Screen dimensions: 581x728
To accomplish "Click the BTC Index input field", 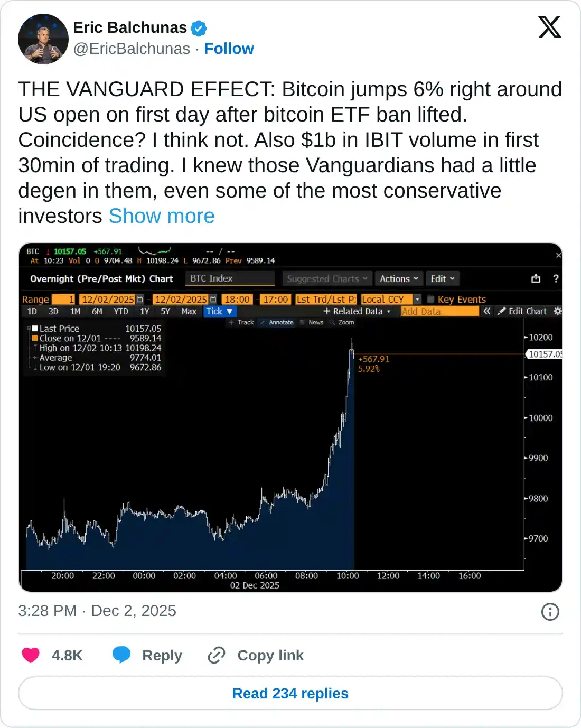I will point(230,278).
